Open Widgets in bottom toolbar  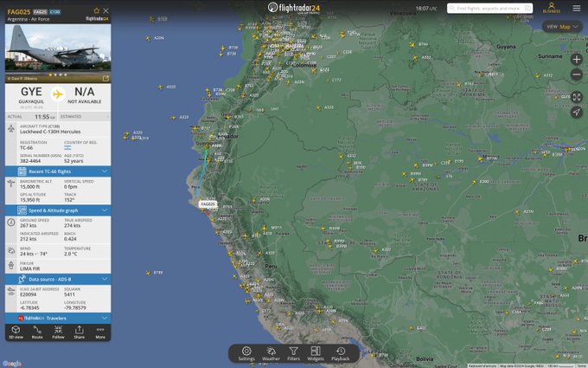(316, 354)
